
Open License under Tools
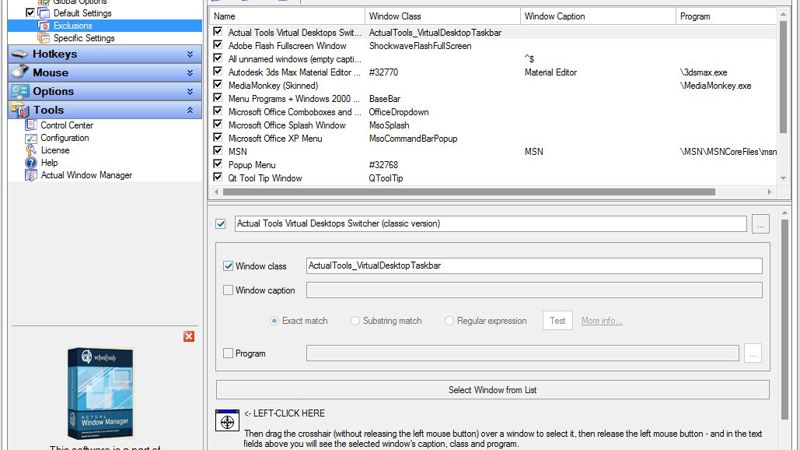tap(55, 150)
